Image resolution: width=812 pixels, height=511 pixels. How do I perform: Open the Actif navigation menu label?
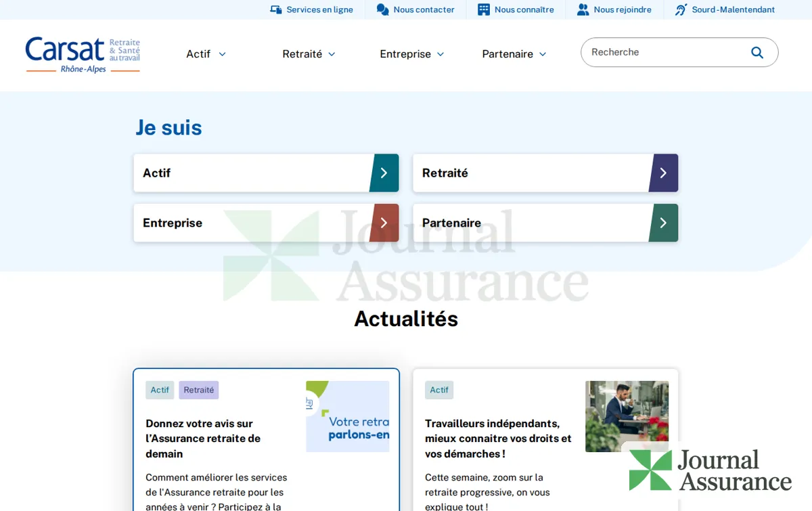(198, 54)
